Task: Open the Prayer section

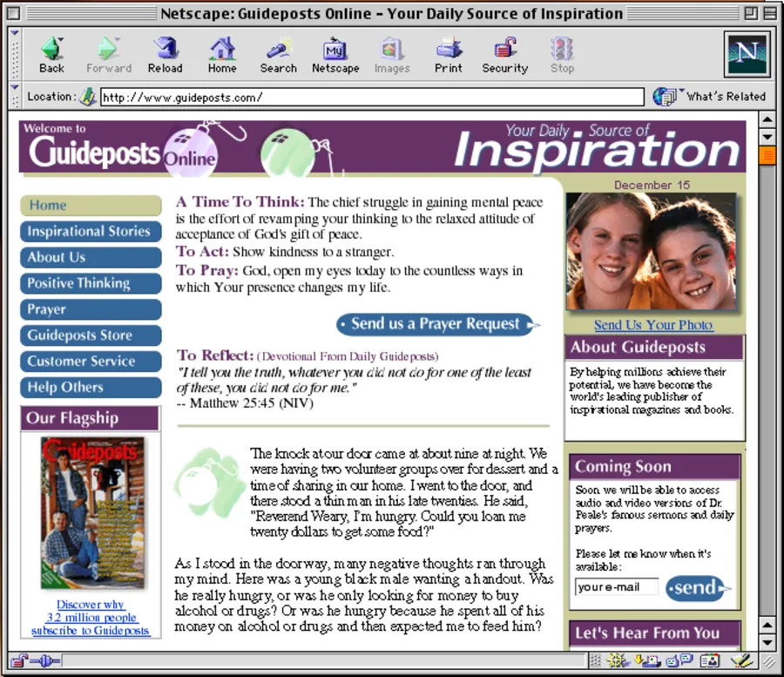Action: tap(91, 309)
